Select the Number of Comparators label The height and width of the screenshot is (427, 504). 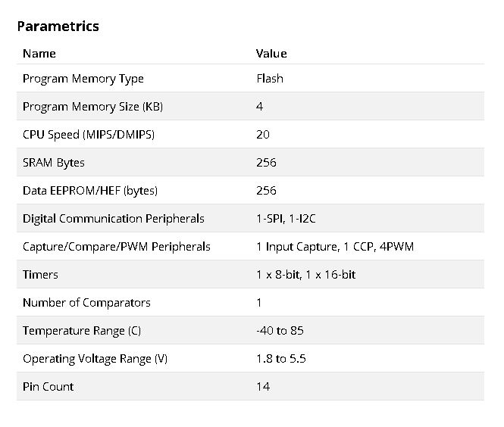(x=86, y=303)
